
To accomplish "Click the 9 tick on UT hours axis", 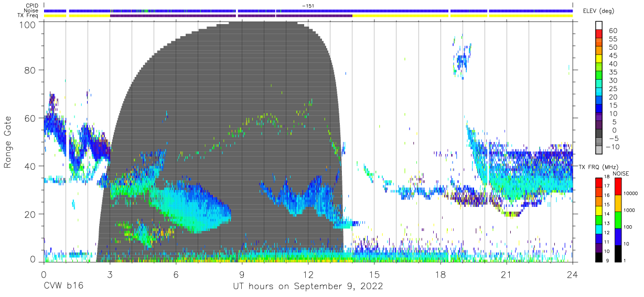I will tap(242, 274).
